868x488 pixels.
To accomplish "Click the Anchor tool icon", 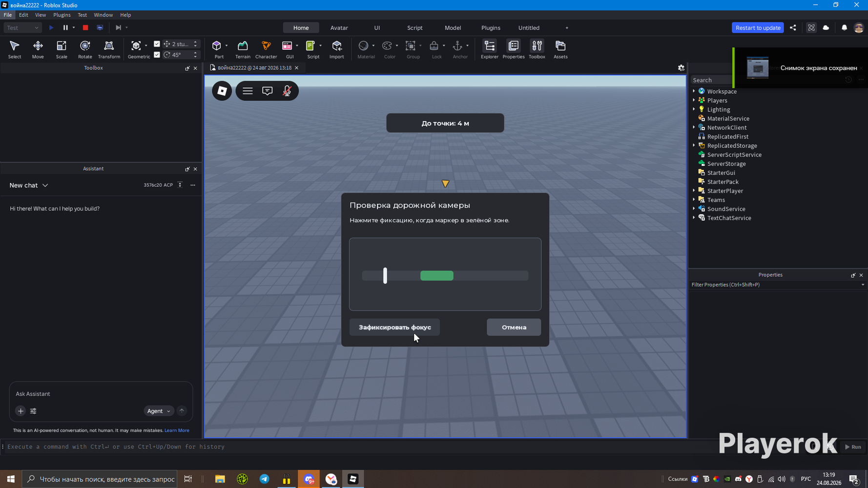I will 457,46.
